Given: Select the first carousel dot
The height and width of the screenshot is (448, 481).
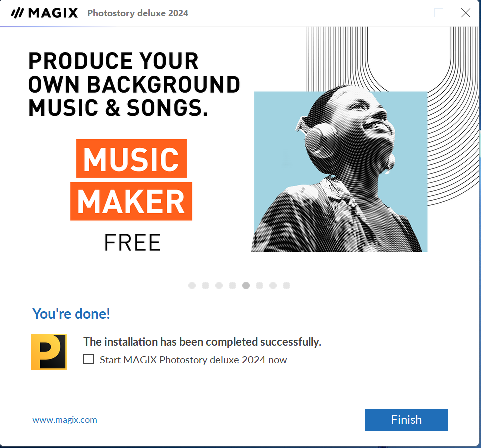Looking at the screenshot, I should tap(192, 285).
